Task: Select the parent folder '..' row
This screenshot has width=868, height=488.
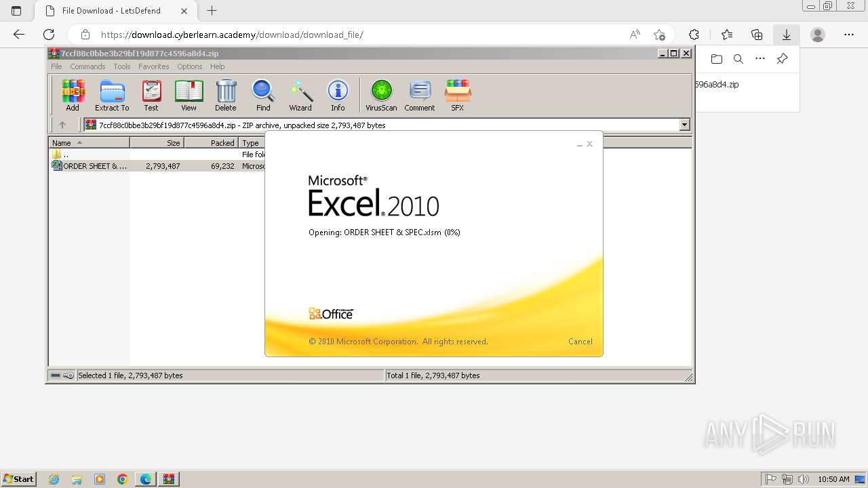Action: click(157, 155)
